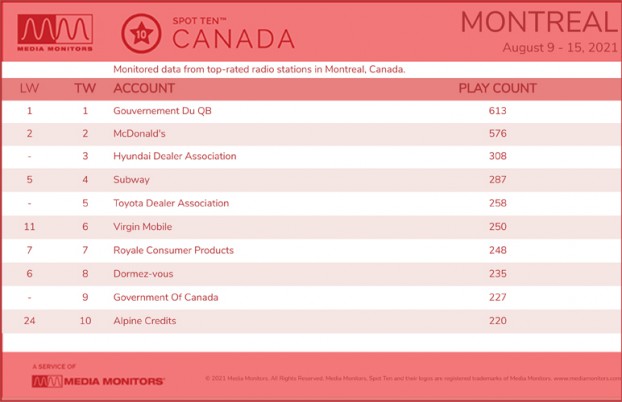Select the Government Of Canada entry

tap(166, 297)
